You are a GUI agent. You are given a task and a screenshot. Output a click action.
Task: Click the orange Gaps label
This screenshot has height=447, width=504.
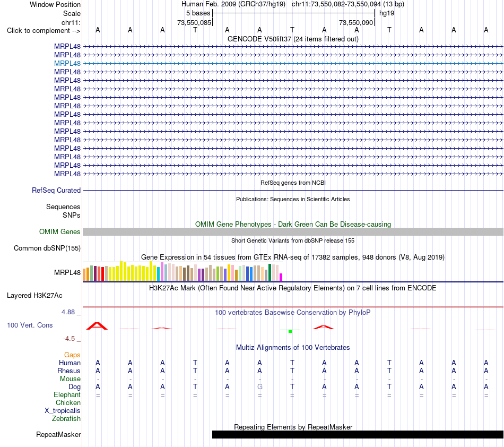click(72, 355)
